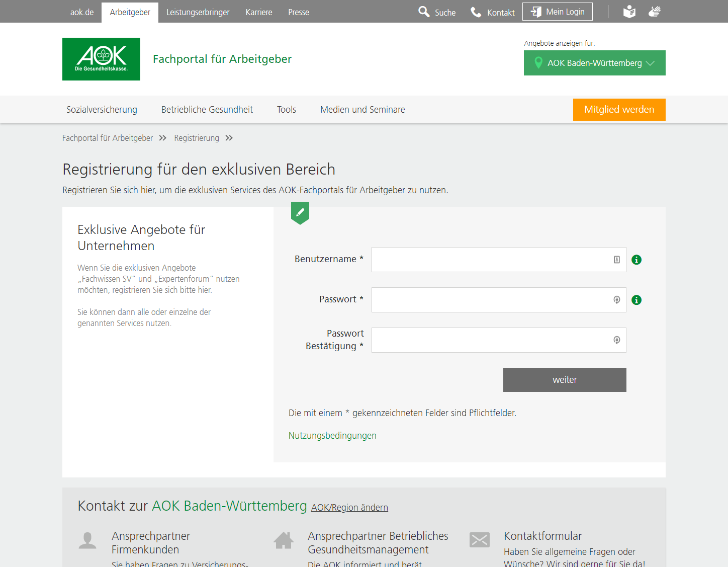The height and width of the screenshot is (567, 728).
Task: Click breadcrumb chevrons after Fachportal für Arbeitgeber
Action: pos(163,138)
